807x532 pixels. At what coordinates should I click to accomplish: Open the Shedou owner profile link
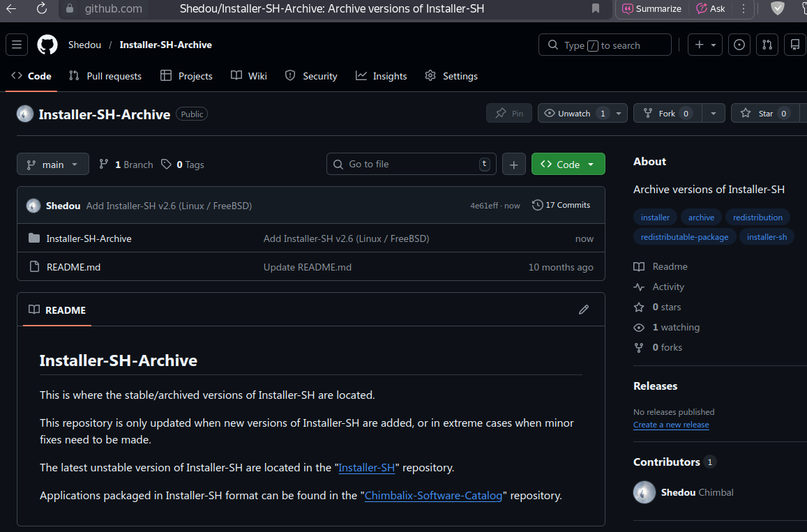[x=84, y=45]
